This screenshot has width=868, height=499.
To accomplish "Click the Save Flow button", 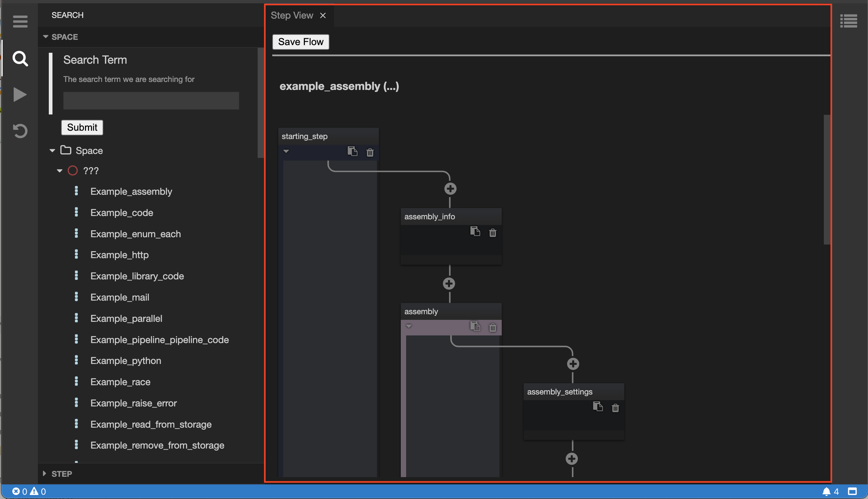I will tap(301, 42).
